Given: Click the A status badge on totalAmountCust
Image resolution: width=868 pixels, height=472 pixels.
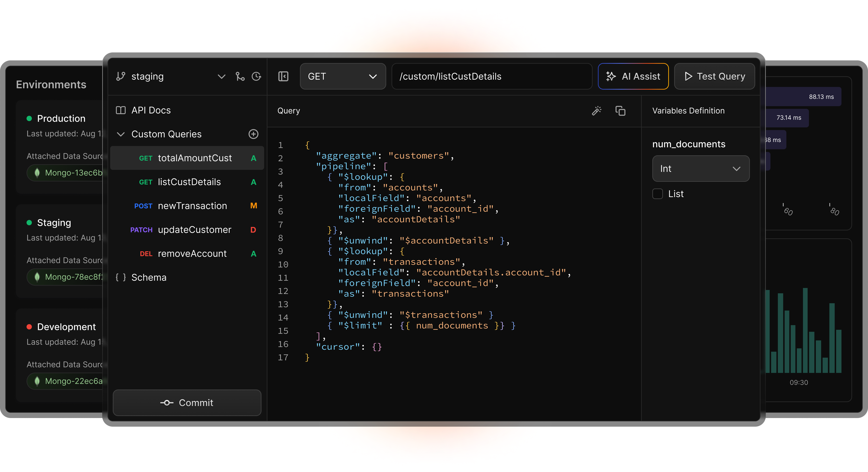Looking at the screenshot, I should pyautogui.click(x=253, y=158).
